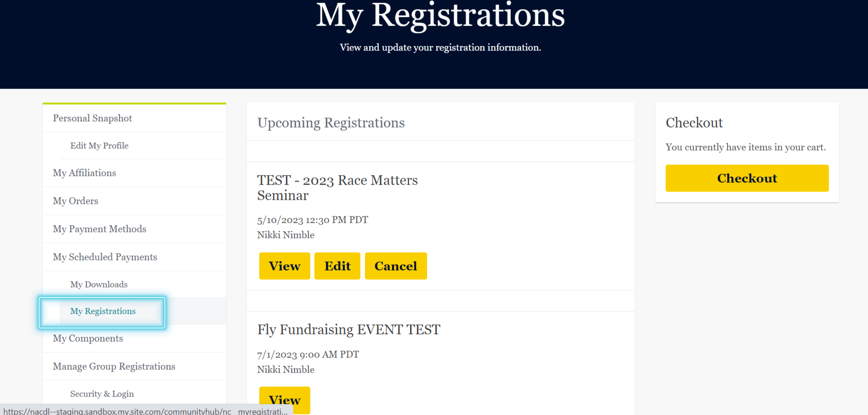Edit the Race Matters Seminar registration
The width and height of the screenshot is (868, 415).
click(x=337, y=266)
